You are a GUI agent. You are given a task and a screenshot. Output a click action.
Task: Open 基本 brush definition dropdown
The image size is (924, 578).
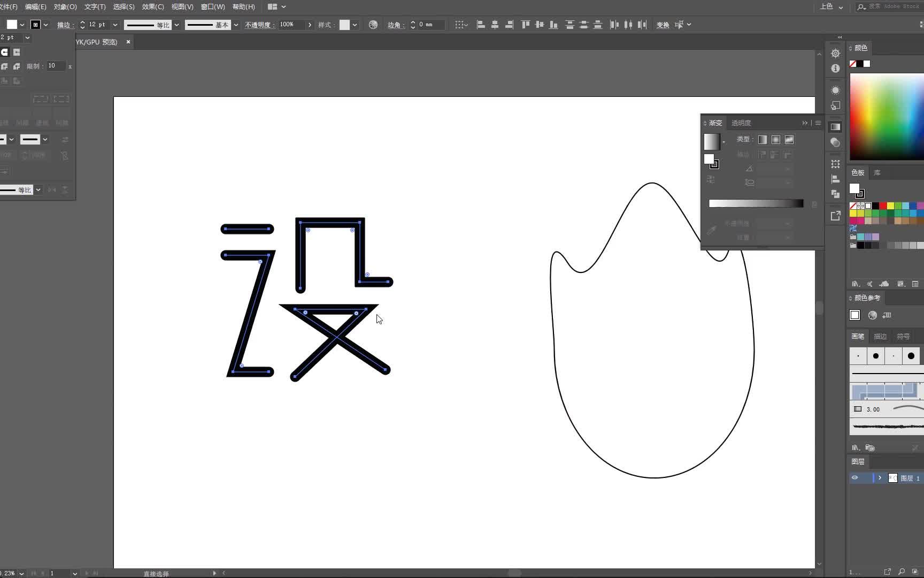236,25
